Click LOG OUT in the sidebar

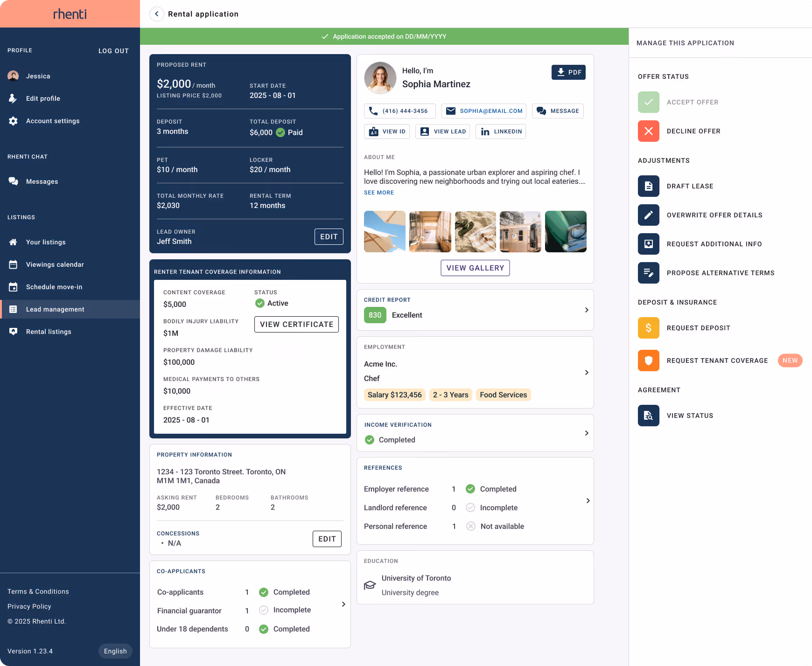pos(113,51)
